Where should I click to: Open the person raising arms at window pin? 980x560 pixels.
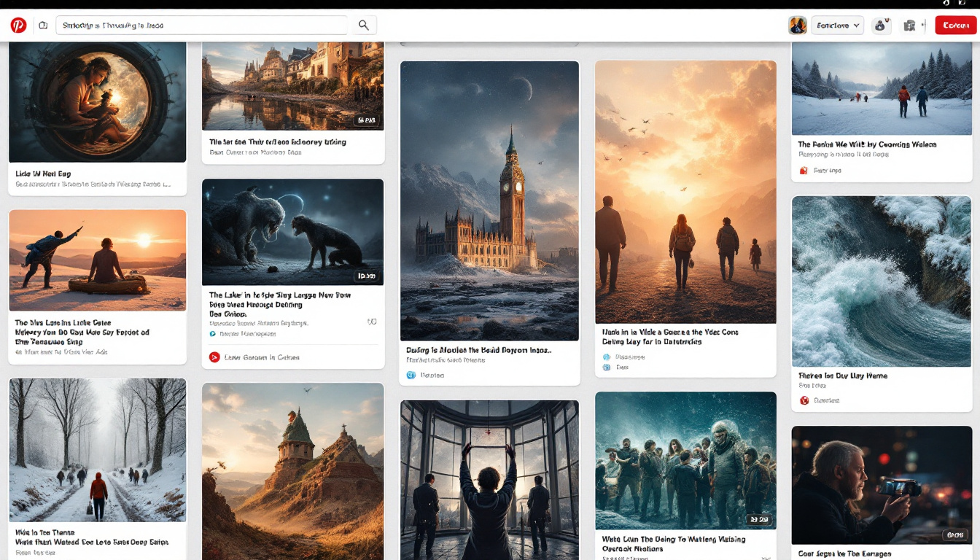click(x=489, y=480)
